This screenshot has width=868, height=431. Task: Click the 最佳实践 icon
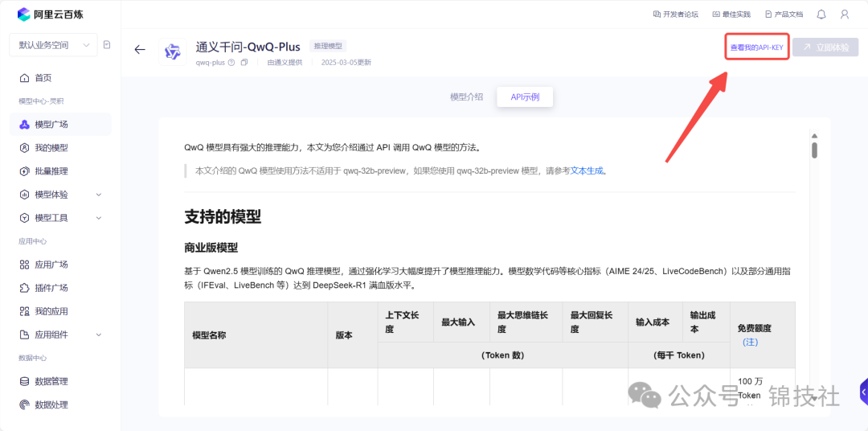(x=716, y=14)
